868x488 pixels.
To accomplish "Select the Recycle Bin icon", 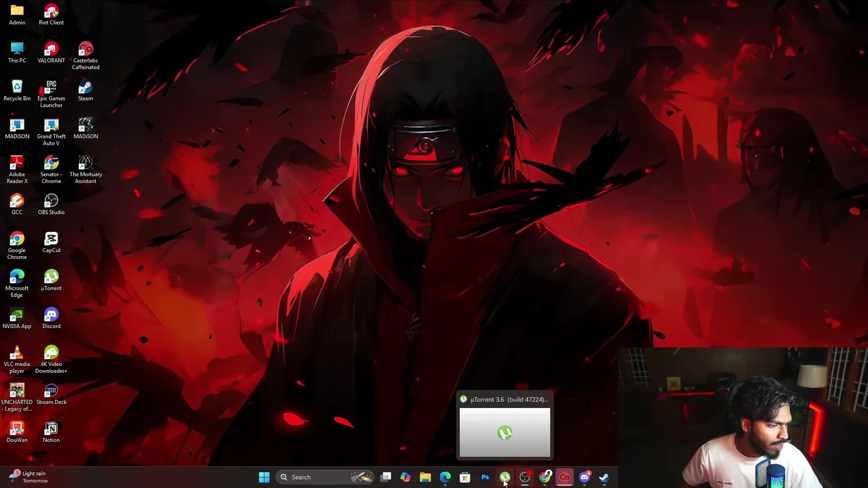I will pyautogui.click(x=17, y=90).
